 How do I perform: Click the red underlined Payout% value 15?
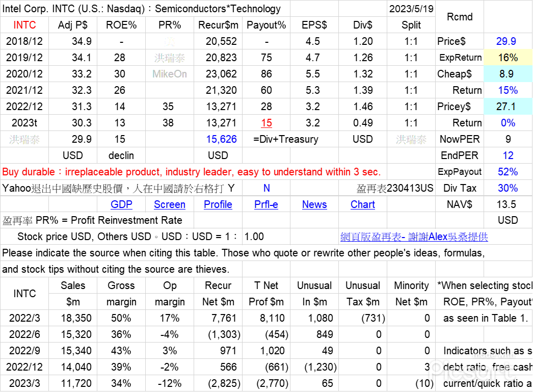pos(266,123)
